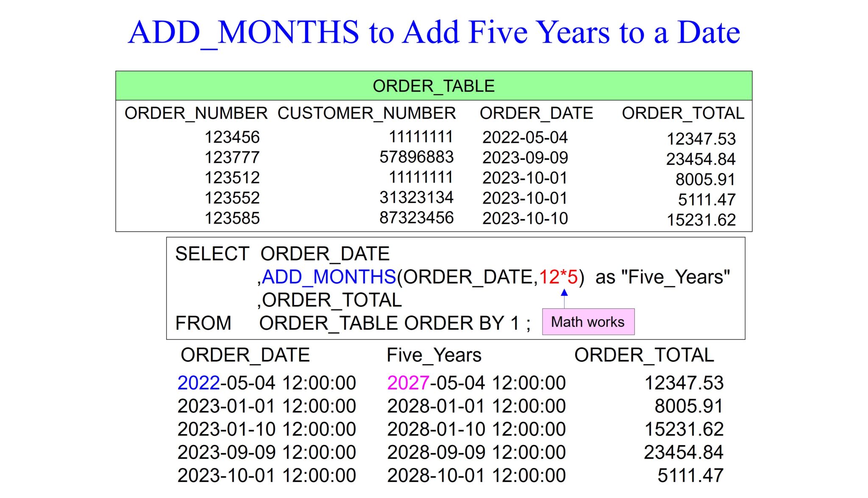Click the SELECT keyword in query

pos(212,254)
